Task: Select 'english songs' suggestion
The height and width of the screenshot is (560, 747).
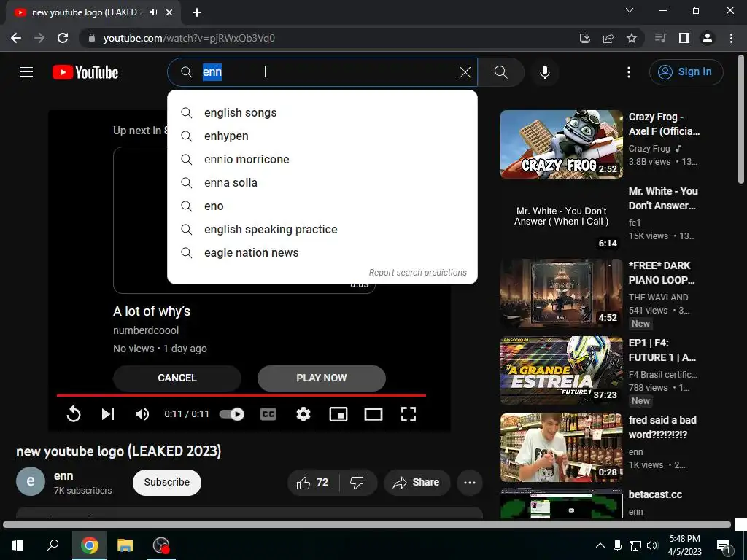Action: click(322, 113)
